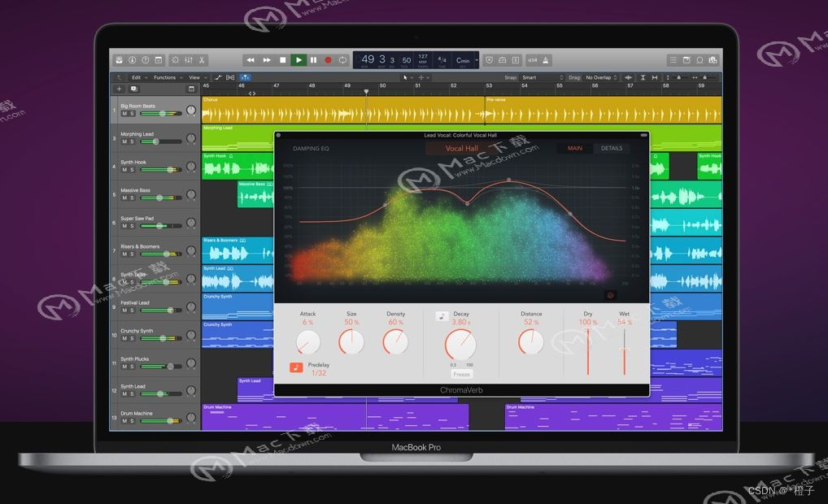Screen dimensions: 828x504
Task: Click the Freeze button under Decay
Action: pyautogui.click(x=461, y=374)
